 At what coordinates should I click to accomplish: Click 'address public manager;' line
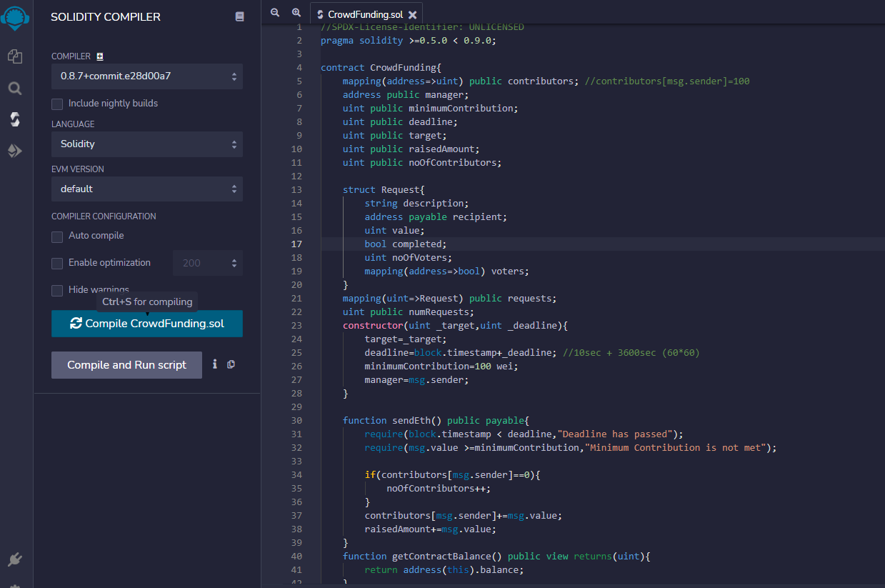pos(406,95)
